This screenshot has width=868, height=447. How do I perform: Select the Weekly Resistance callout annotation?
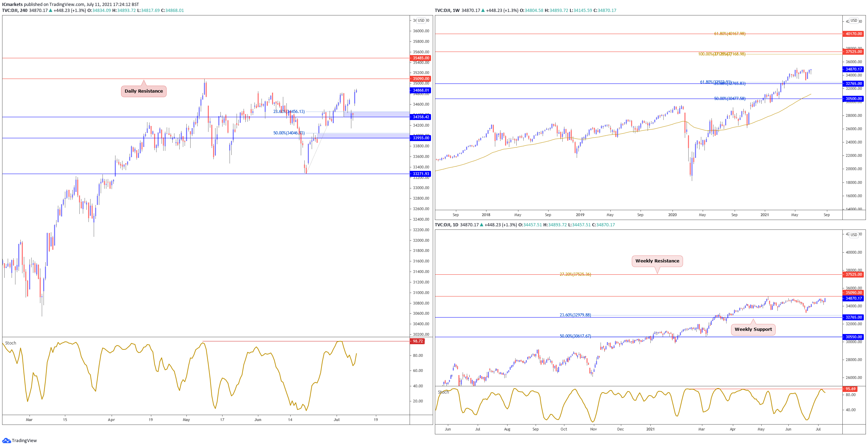(x=657, y=261)
